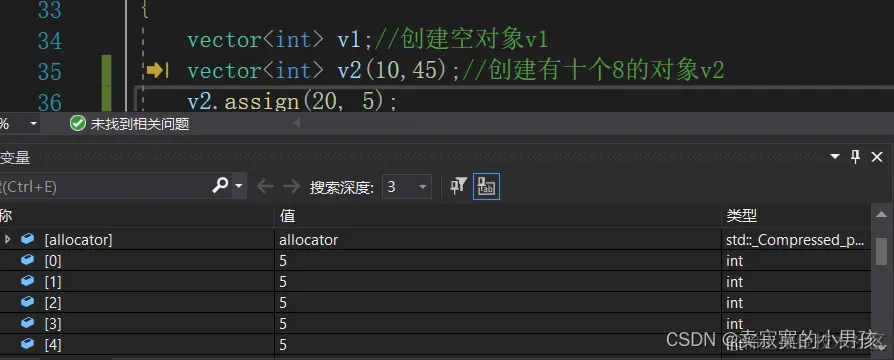Viewport: 894px width, 360px height.
Task: Click the cube icon of [1] row
Action: pyautogui.click(x=27, y=281)
